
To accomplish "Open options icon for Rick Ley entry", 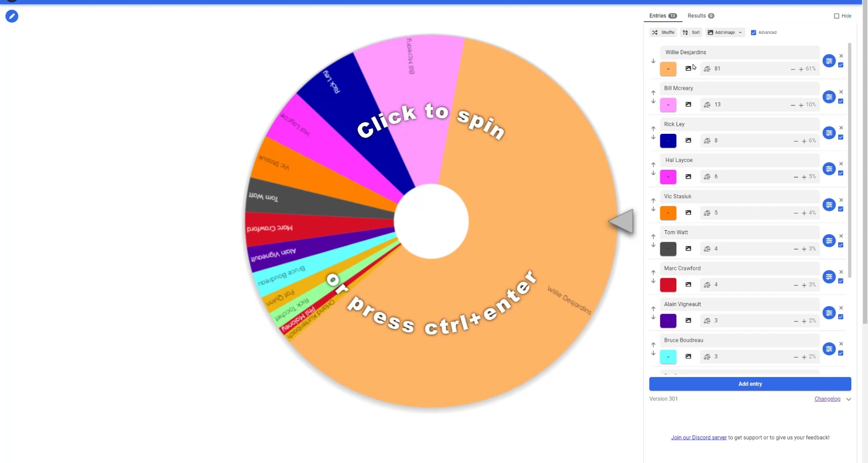I will coord(829,133).
